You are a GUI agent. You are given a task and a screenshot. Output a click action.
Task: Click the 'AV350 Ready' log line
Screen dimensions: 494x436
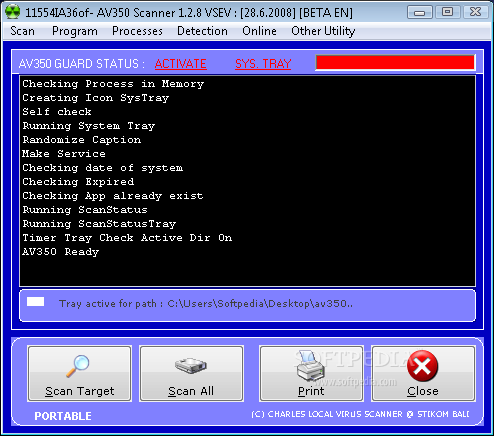point(61,252)
